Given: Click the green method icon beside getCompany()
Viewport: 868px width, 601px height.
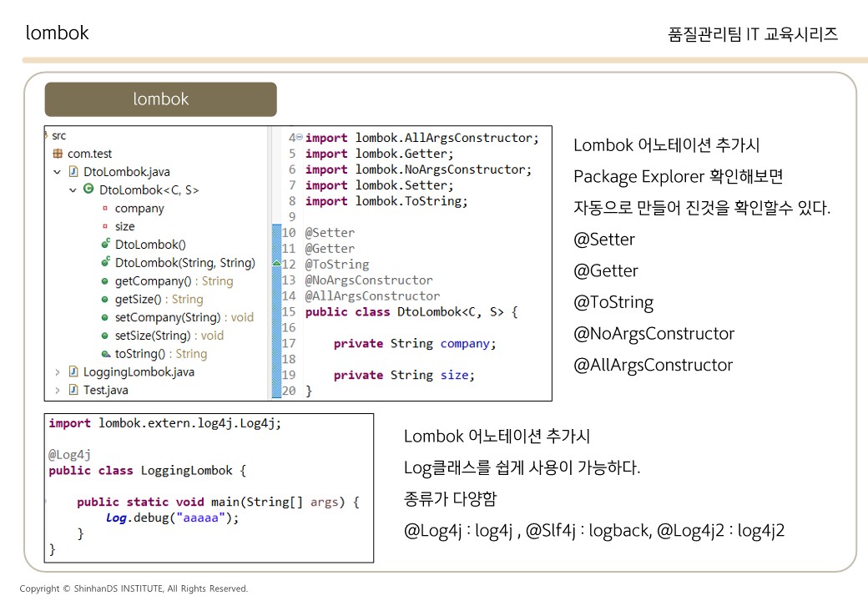Looking at the screenshot, I should [104, 281].
